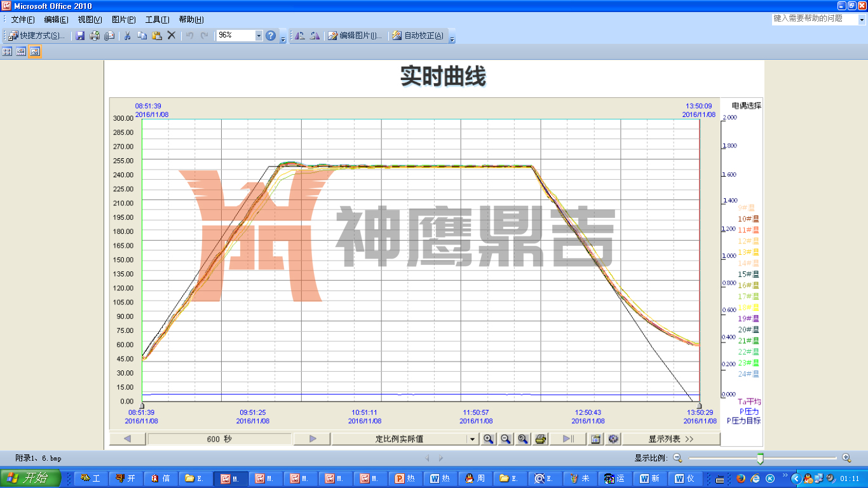868x488 pixels.
Task: Click the Redo arrow icon
Action: (x=204, y=36)
